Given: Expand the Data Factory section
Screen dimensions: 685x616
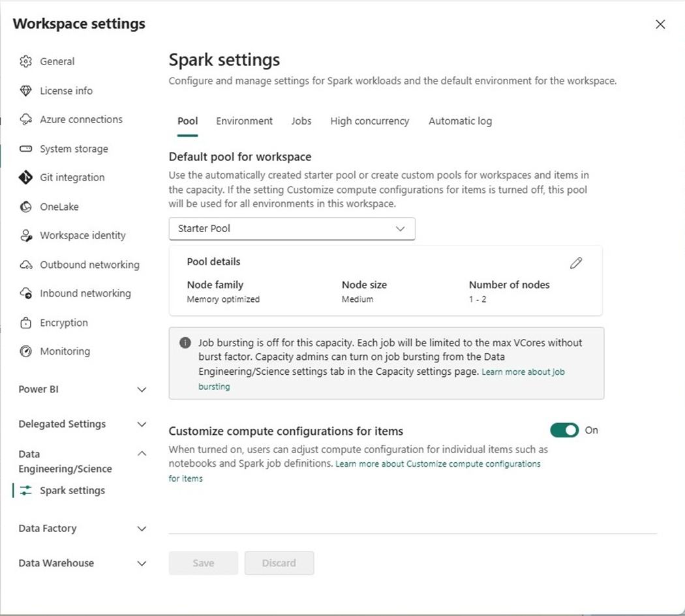Looking at the screenshot, I should 142,529.
